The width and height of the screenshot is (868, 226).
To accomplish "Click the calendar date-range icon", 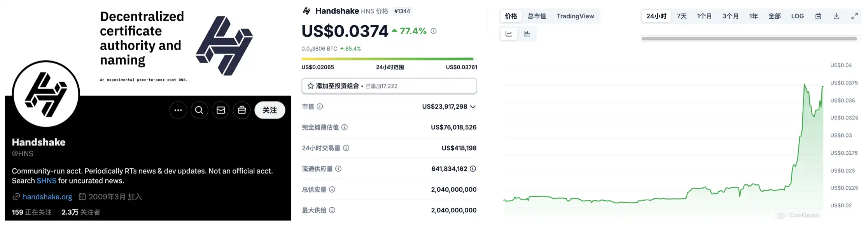I will pos(818,16).
